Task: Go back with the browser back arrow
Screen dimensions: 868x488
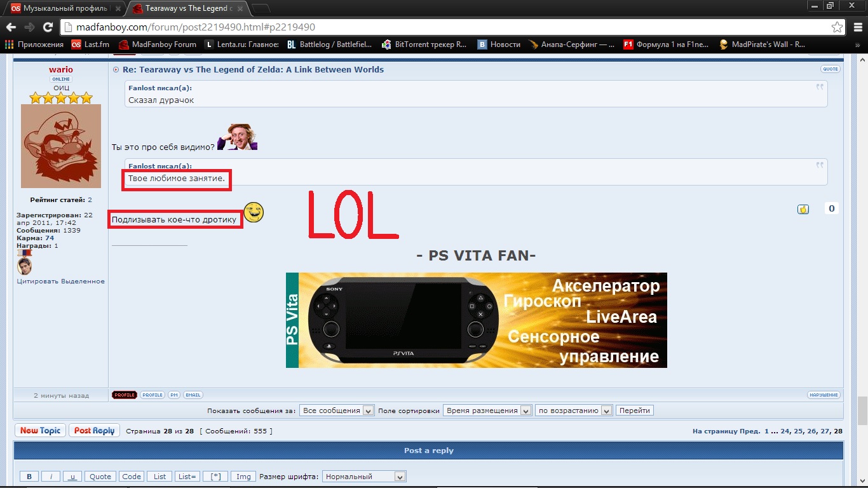Action: [x=11, y=27]
